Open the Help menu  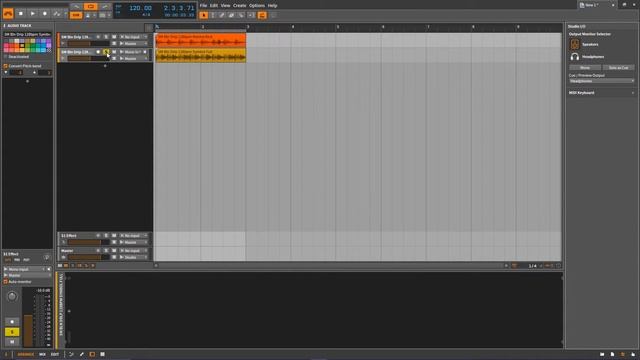[272, 6]
